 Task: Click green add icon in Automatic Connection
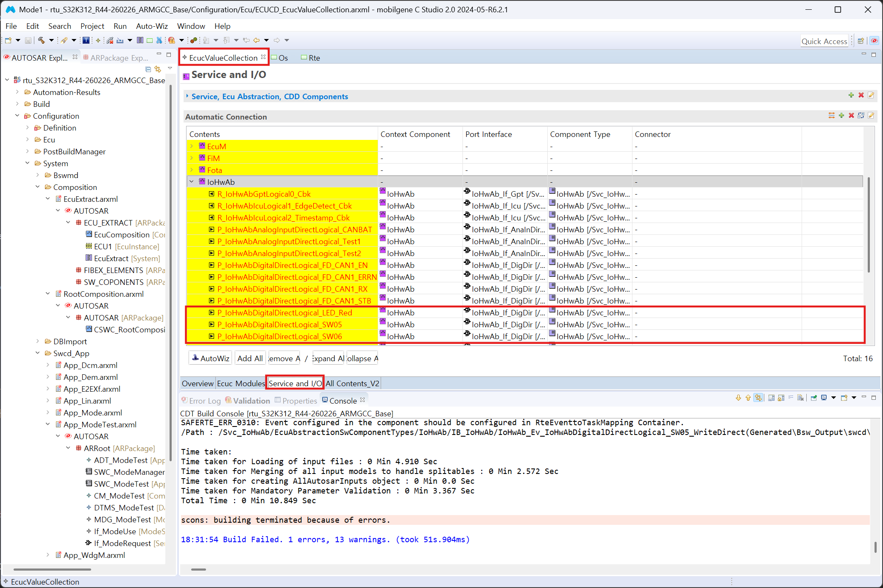(841, 115)
